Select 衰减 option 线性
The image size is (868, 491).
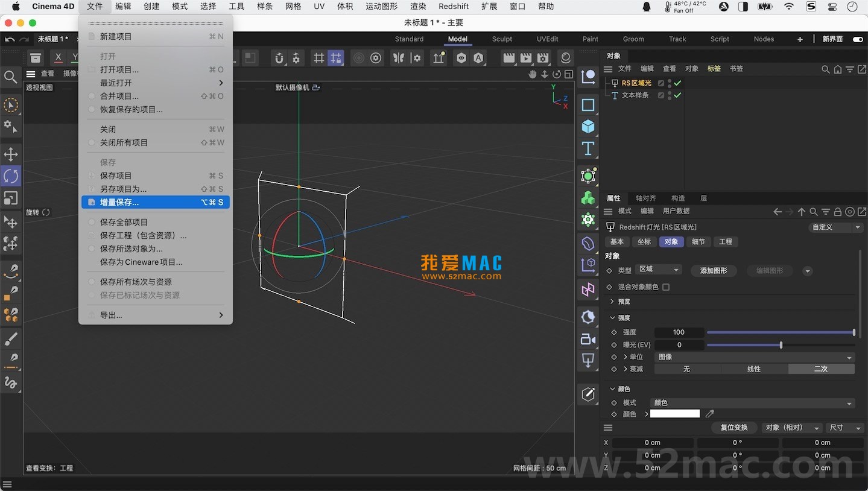tap(754, 369)
